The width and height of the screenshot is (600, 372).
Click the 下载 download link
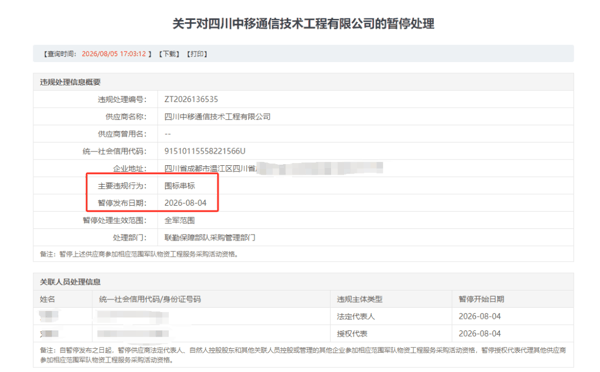coord(169,54)
